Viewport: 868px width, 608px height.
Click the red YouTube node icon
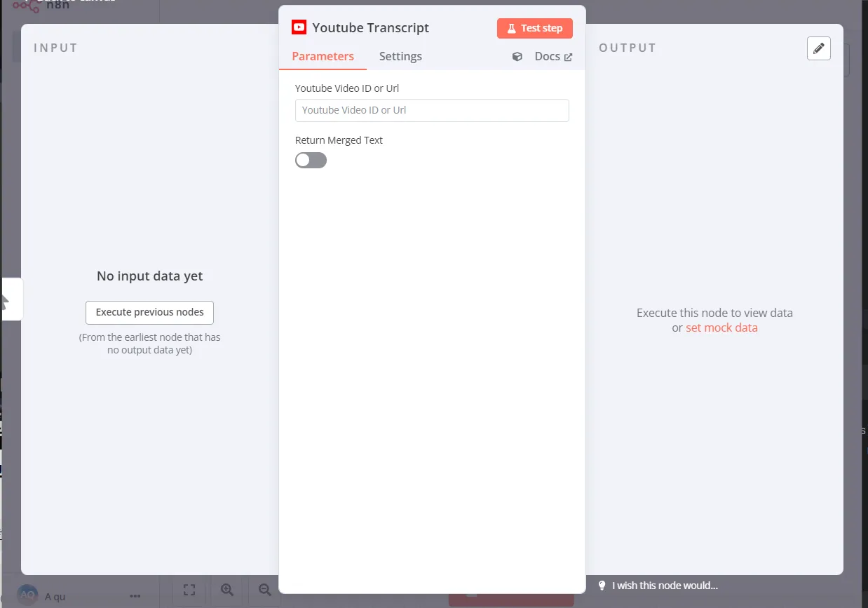[299, 27]
